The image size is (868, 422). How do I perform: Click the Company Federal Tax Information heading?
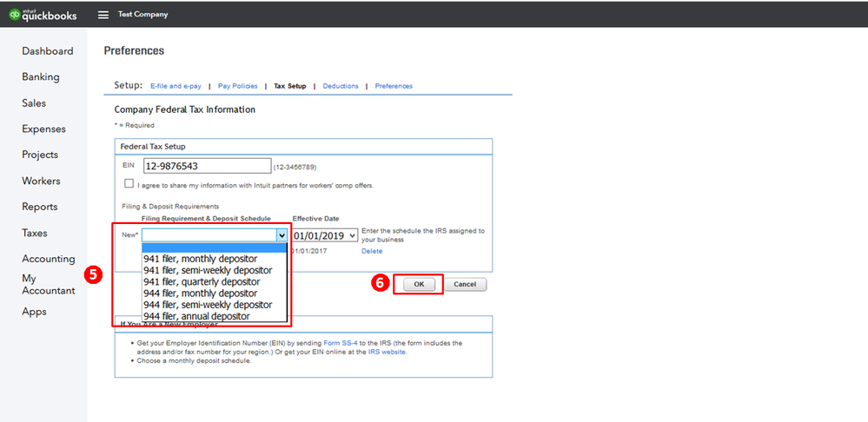click(185, 109)
